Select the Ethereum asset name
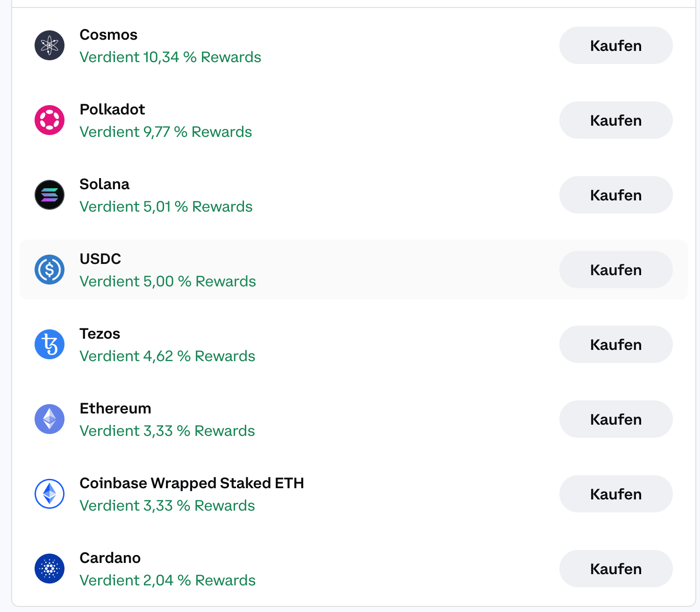Screen dimensions: 700x612 pos(115,408)
